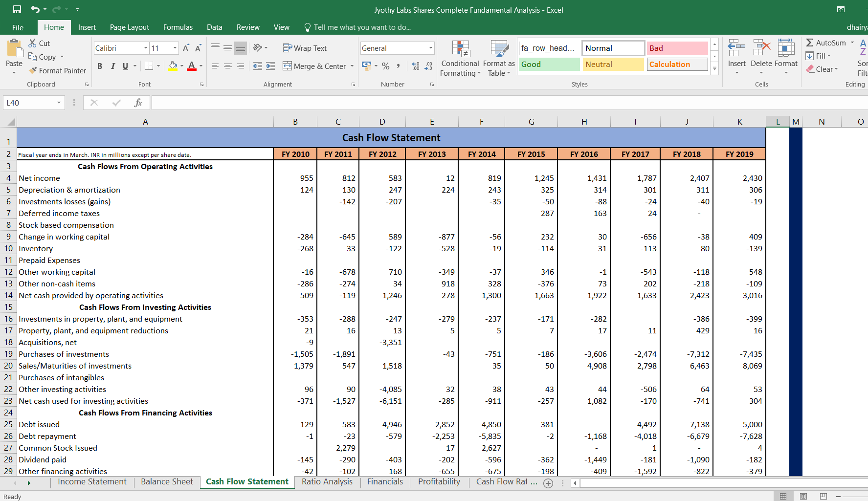Increase font size with the large A icon
868x501 pixels.
click(x=186, y=48)
